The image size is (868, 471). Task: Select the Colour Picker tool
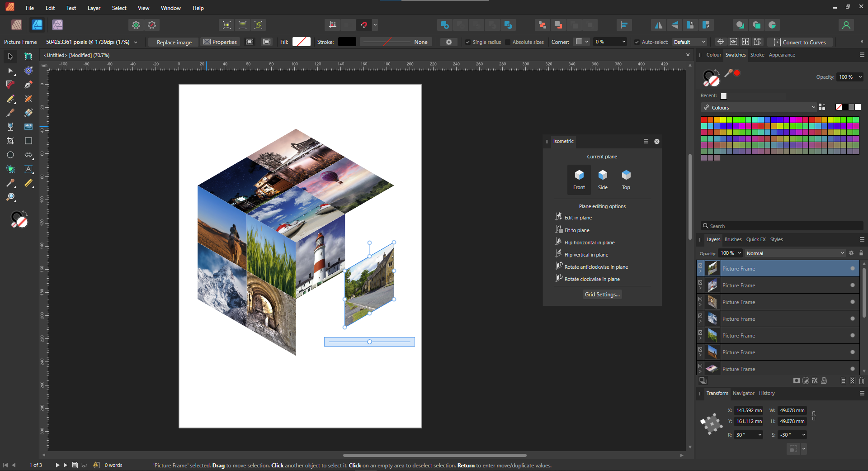10,183
